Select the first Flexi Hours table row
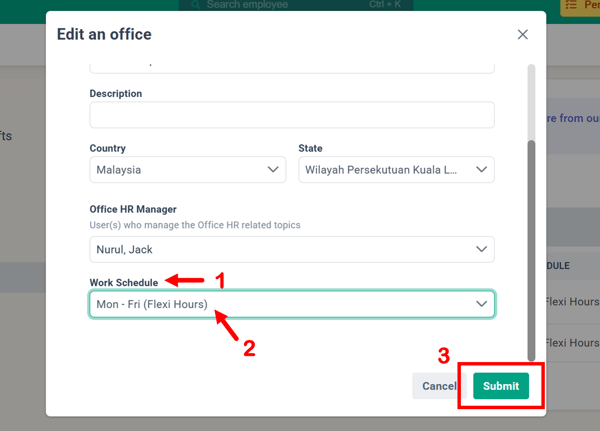 pos(572,301)
